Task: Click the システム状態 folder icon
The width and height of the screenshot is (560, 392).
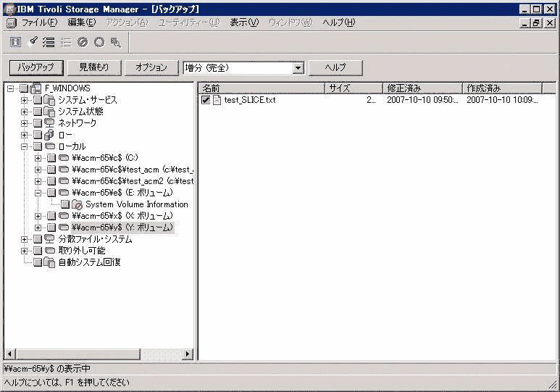Action: [49, 112]
